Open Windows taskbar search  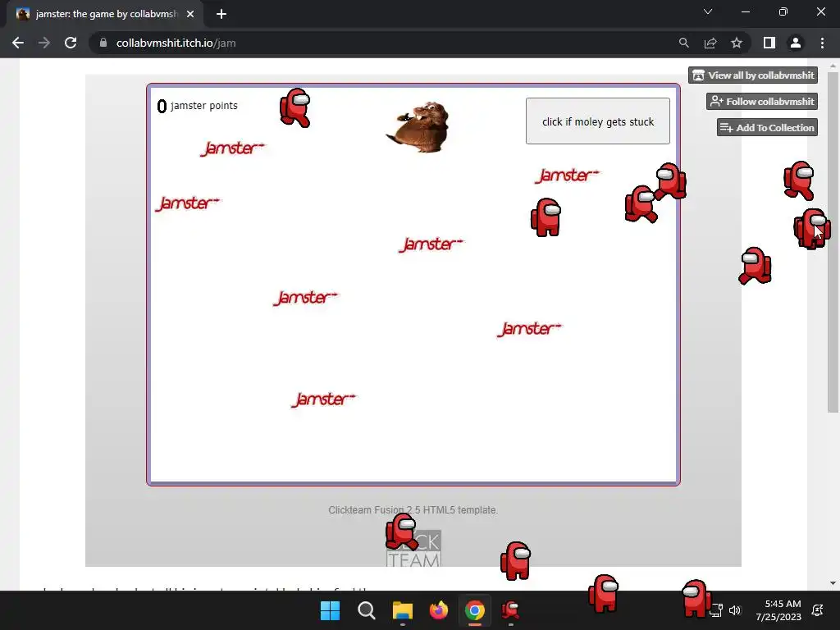tap(367, 610)
